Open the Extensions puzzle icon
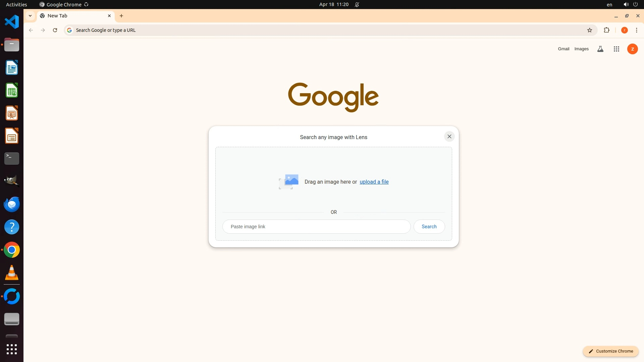644x362 pixels. click(x=606, y=30)
